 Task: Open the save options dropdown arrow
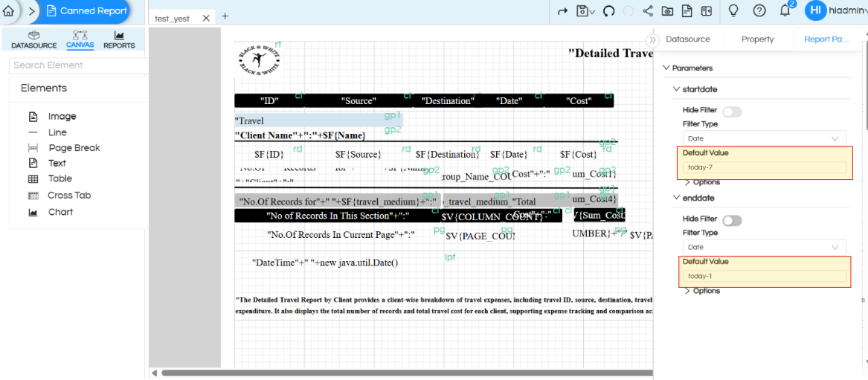coord(592,12)
